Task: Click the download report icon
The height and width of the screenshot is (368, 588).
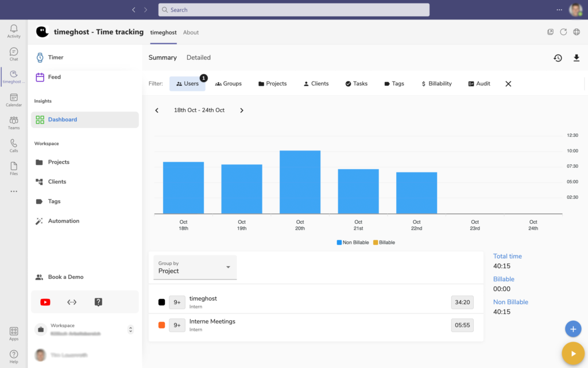Action: 577,58
